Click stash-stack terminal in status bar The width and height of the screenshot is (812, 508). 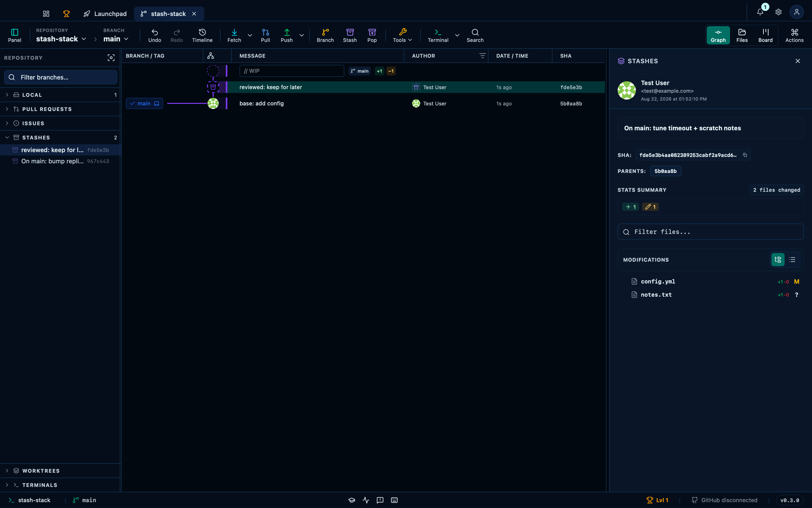[x=29, y=500]
